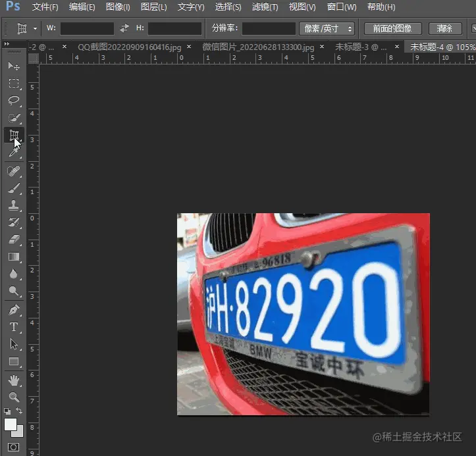The height and width of the screenshot is (456, 476).
Task: Open the tool preset picker arrow
Action: pos(35,28)
